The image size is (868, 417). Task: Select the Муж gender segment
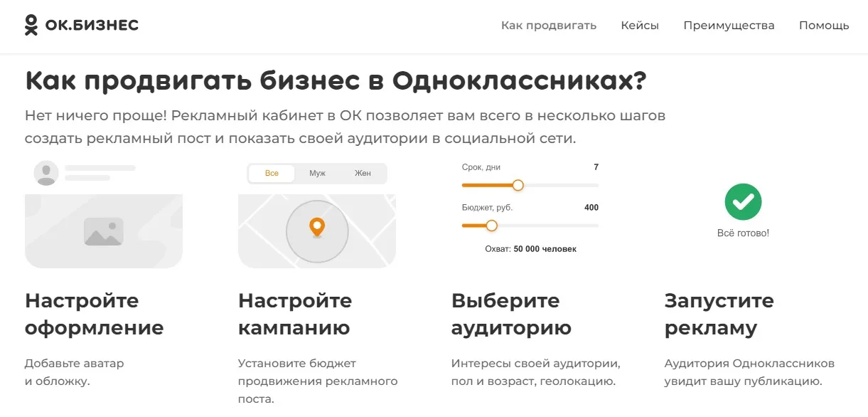coord(317,174)
